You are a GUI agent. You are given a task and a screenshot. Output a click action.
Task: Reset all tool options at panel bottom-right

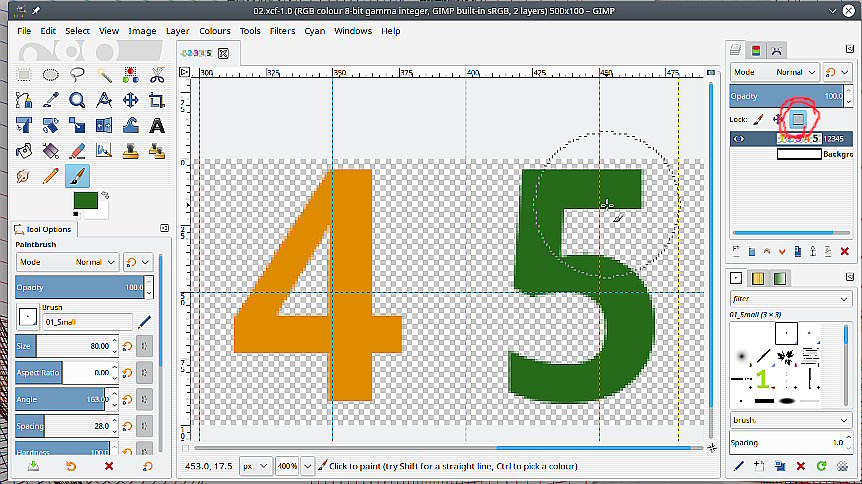pos(147,466)
